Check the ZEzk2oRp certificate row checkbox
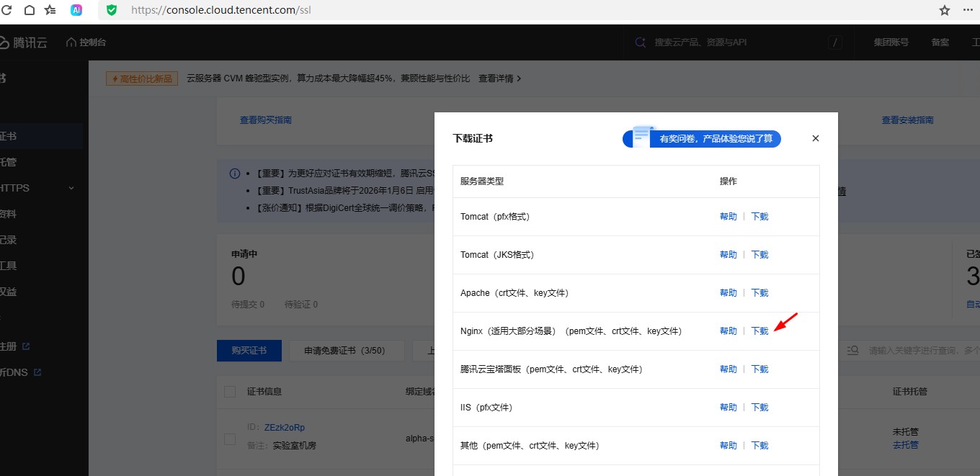This screenshot has height=476, width=980. coord(230,439)
